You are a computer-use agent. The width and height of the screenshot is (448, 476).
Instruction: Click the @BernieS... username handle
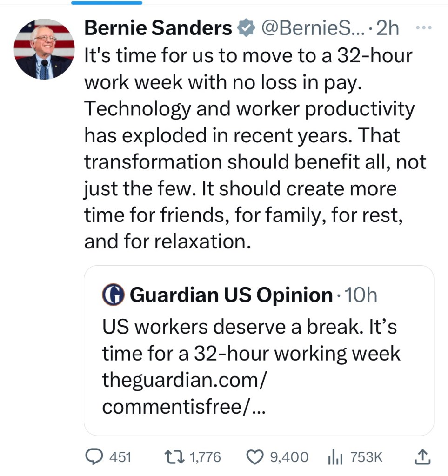tap(308, 29)
